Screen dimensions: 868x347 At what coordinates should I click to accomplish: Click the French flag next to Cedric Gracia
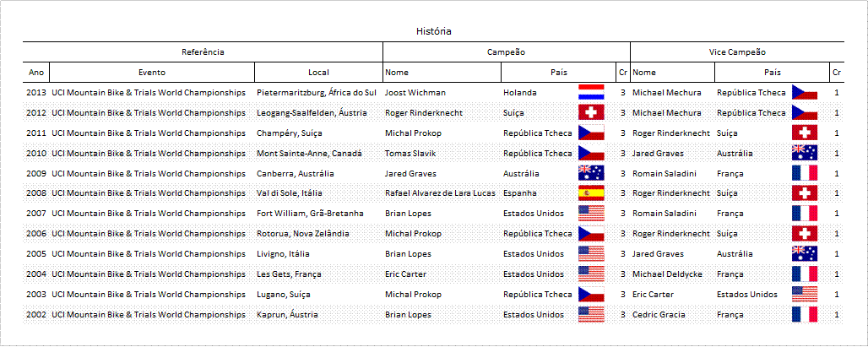click(805, 314)
